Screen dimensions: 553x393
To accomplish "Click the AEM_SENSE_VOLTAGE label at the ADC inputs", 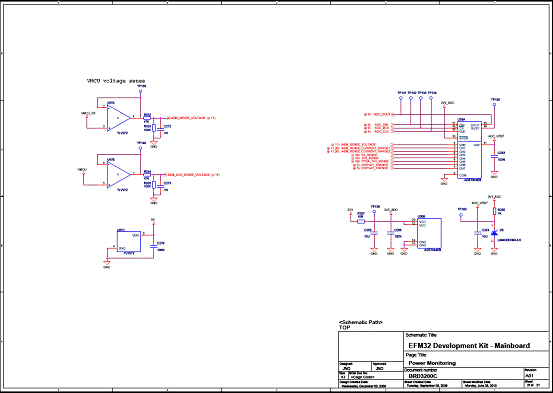I will click(x=358, y=144).
